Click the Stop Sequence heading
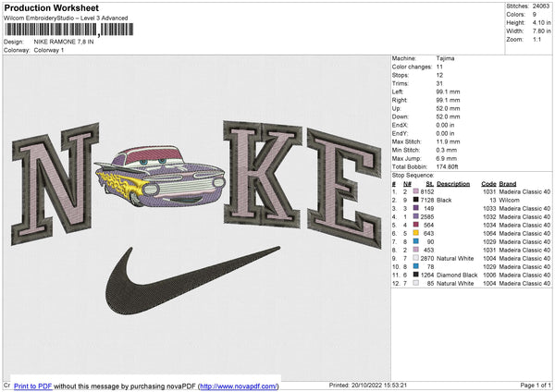 tap(413, 176)
